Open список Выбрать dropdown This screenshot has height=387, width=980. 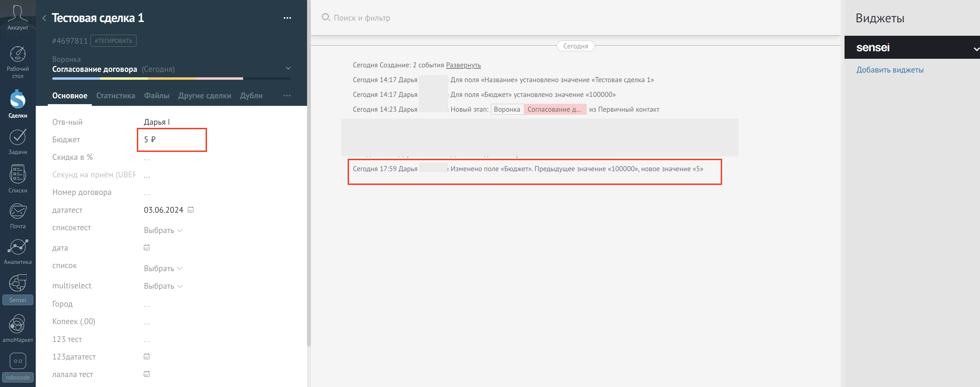pyautogui.click(x=163, y=268)
